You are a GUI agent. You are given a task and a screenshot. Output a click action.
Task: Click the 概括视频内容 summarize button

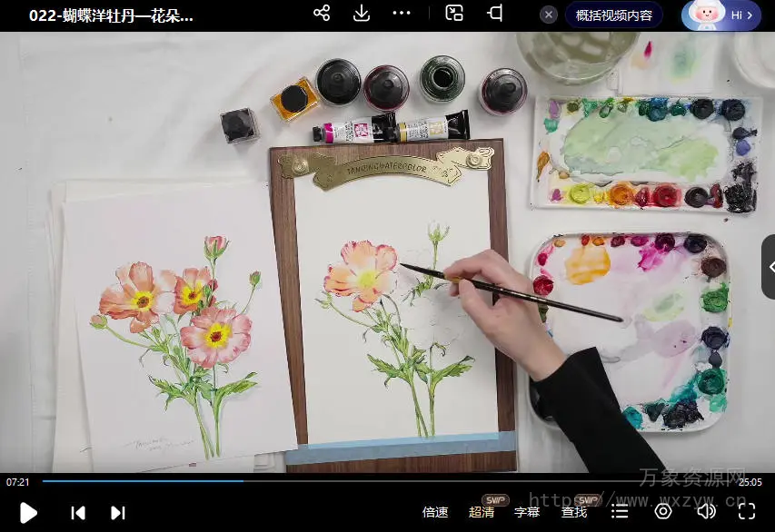[614, 15]
